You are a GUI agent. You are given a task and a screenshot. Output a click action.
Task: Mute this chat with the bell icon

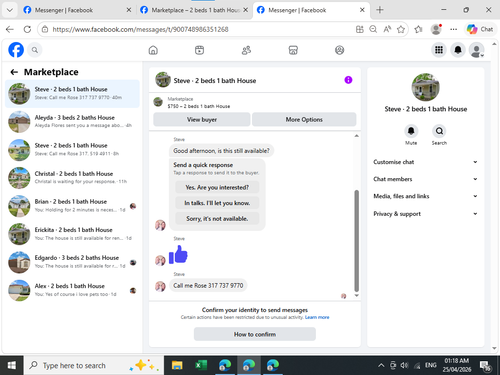(x=411, y=131)
